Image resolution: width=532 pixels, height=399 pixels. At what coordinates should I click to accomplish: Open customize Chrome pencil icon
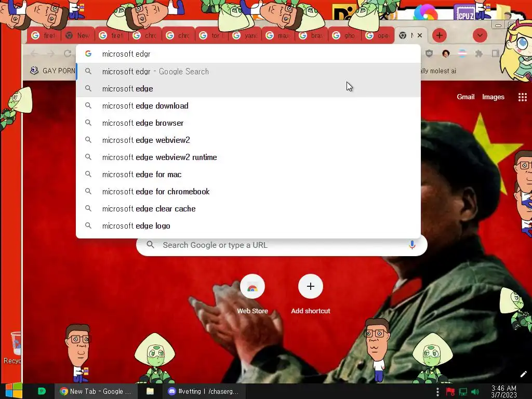pyautogui.click(x=523, y=374)
